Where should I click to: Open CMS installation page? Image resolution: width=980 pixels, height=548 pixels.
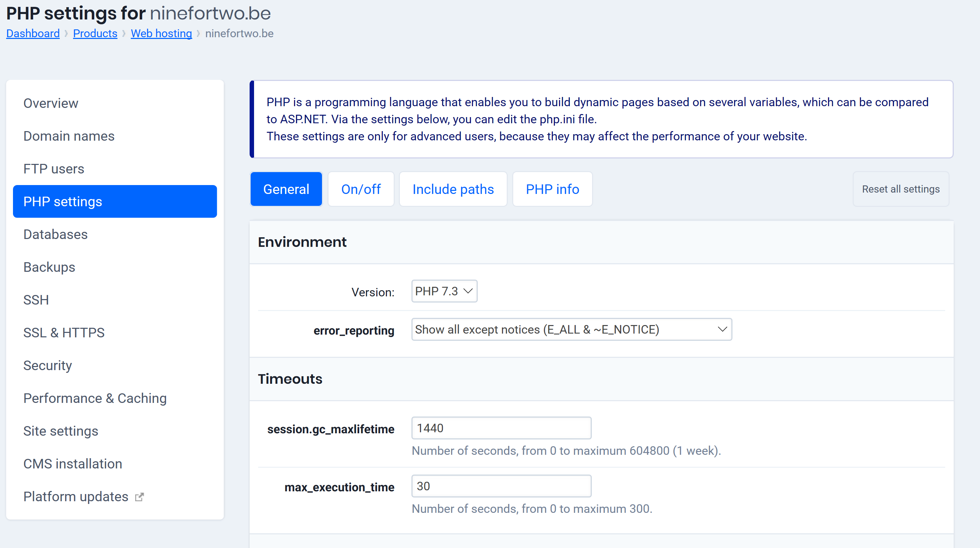click(72, 464)
